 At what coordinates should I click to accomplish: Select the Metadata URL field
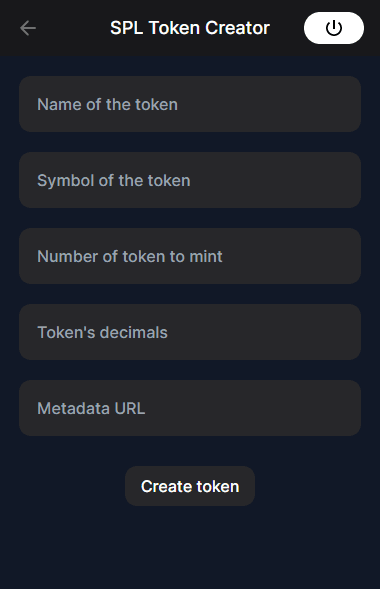pos(190,408)
